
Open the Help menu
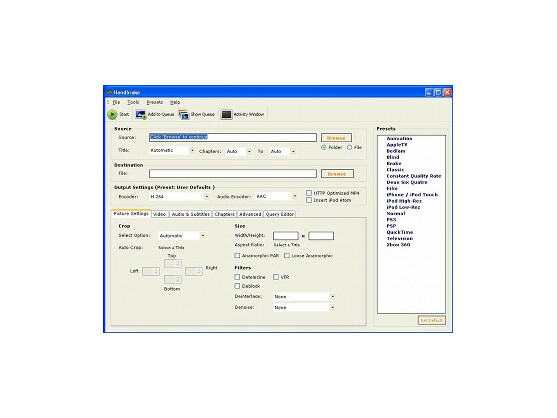[175, 102]
